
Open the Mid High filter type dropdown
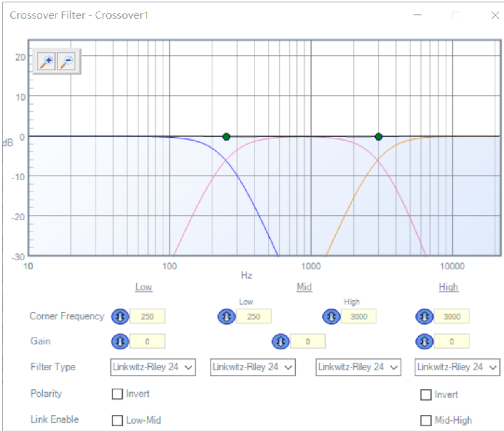[358, 367]
